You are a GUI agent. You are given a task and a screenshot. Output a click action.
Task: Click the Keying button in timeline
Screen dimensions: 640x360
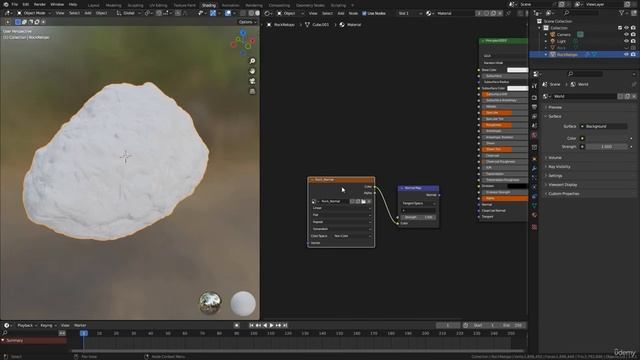pos(48,325)
